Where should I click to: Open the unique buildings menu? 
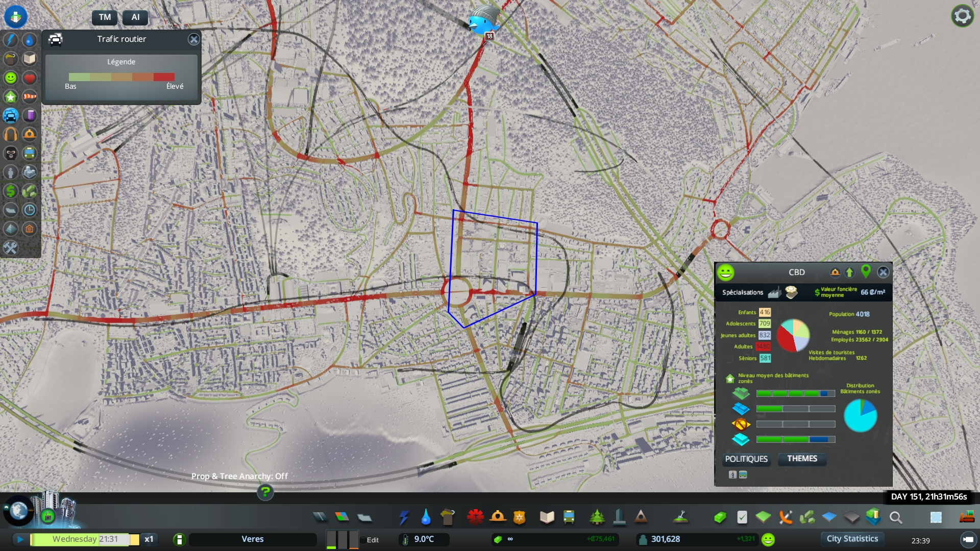point(619,517)
